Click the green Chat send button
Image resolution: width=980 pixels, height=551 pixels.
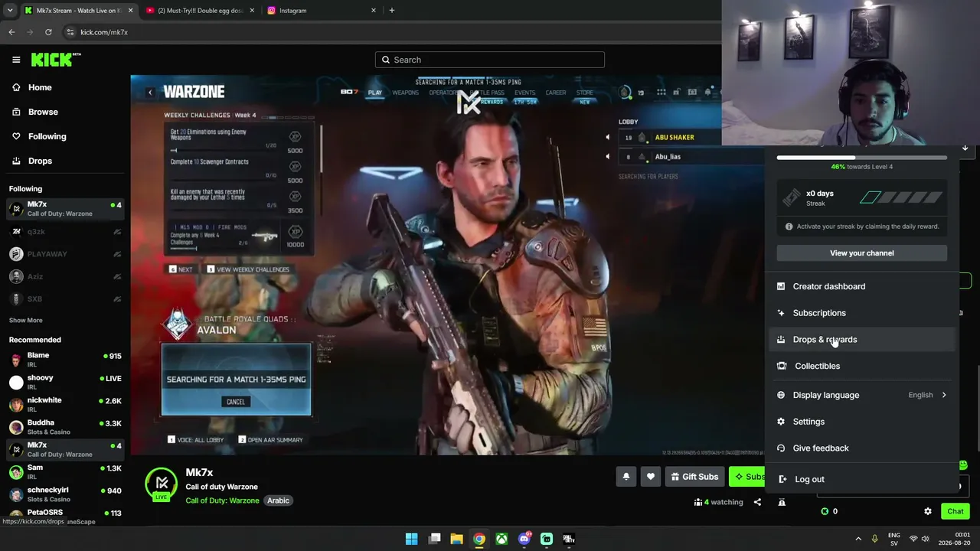[x=955, y=511]
